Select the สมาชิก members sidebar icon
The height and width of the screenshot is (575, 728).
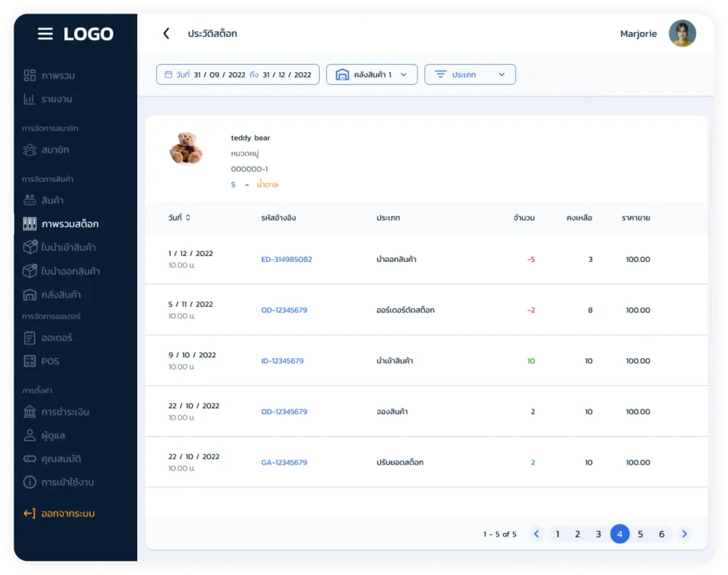[x=30, y=150]
